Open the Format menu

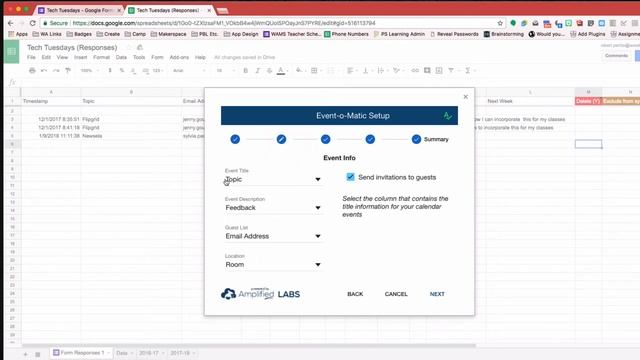(101, 57)
